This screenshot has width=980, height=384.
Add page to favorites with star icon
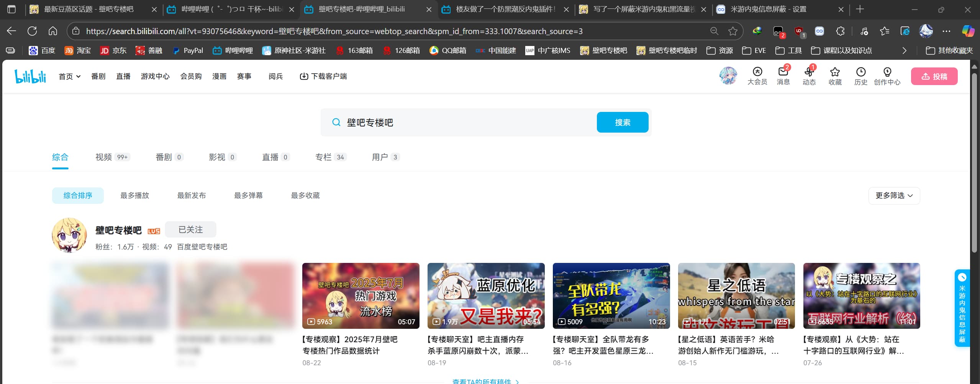(733, 31)
